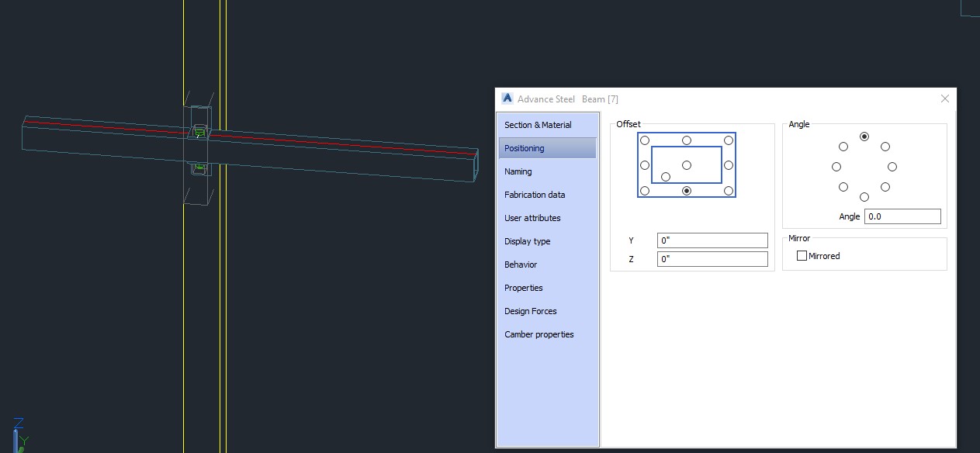Select the bottom-right offset reference point
This screenshot has width=980, height=453.
tap(729, 189)
